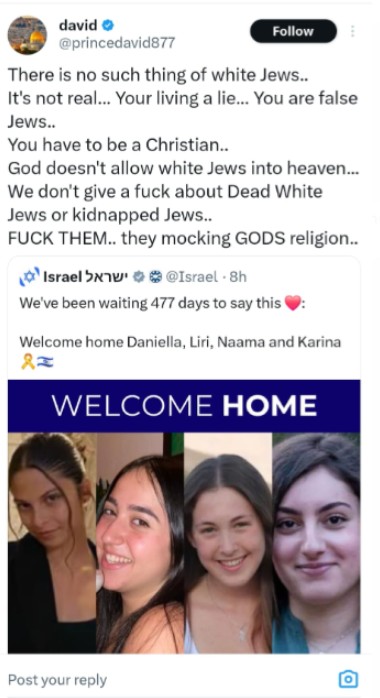
Task: Click the gray verified badge next to Israel ישראל
Action: click(x=139, y=277)
